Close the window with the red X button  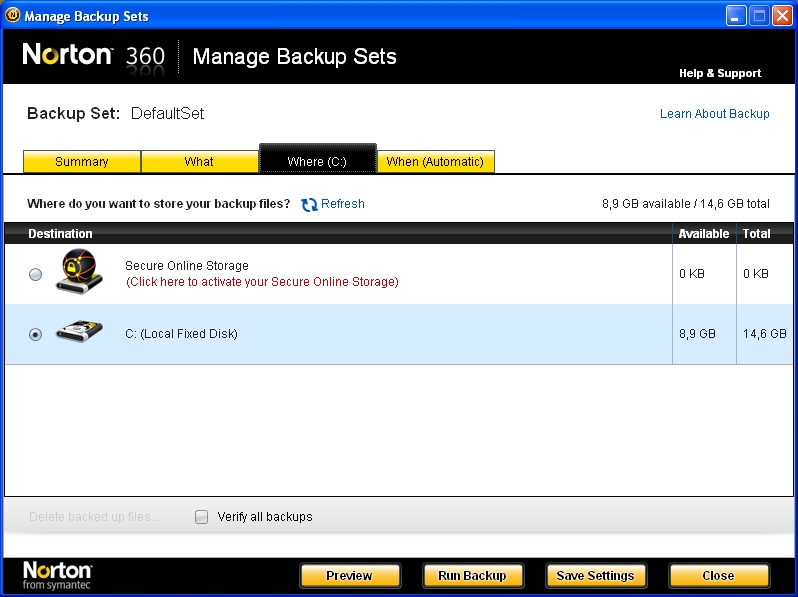(783, 16)
